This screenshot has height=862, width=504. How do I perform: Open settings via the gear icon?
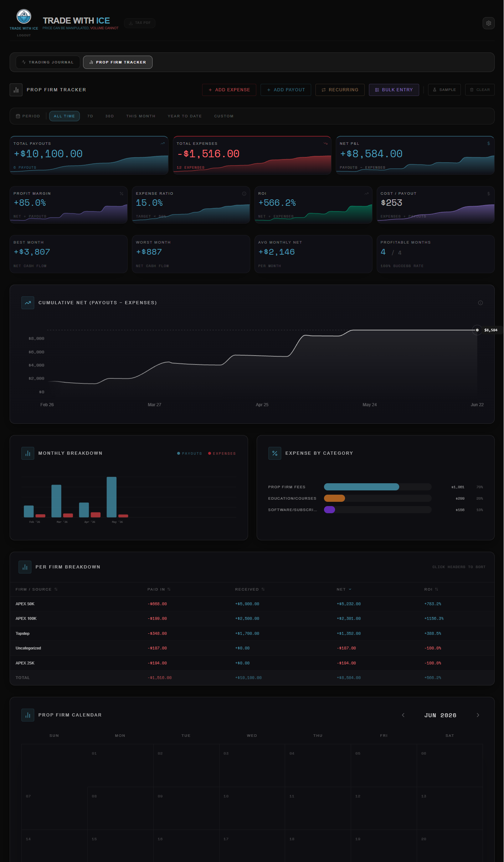tap(488, 23)
